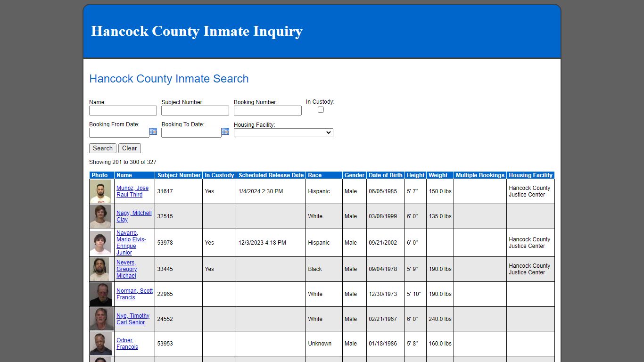Click the Black race cell
The height and width of the screenshot is (362, 644).
point(324,269)
